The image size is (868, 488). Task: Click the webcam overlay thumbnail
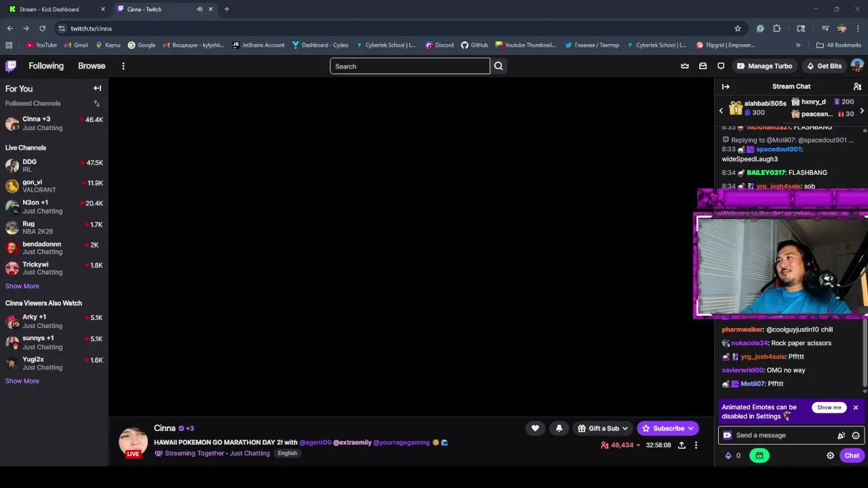pyautogui.click(x=781, y=266)
